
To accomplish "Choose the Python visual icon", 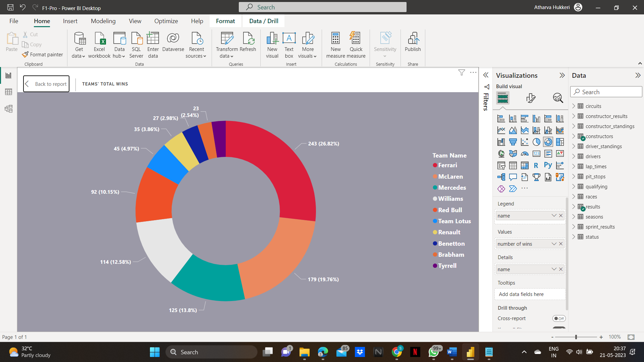I will pyautogui.click(x=548, y=166).
